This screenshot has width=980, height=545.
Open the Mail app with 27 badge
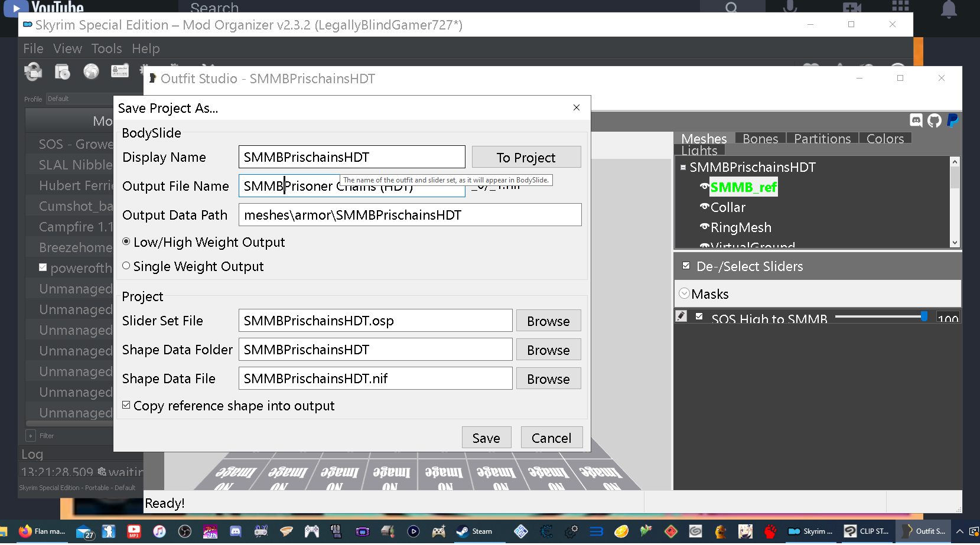click(x=85, y=532)
